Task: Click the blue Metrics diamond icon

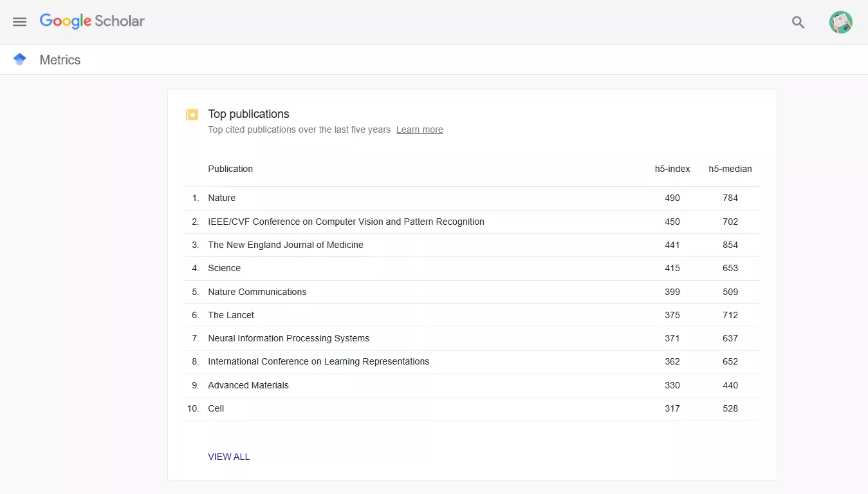Action: pos(20,59)
